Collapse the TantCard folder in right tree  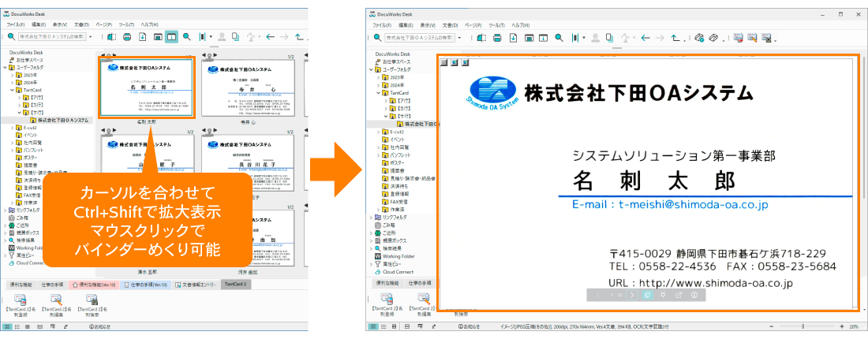point(380,93)
